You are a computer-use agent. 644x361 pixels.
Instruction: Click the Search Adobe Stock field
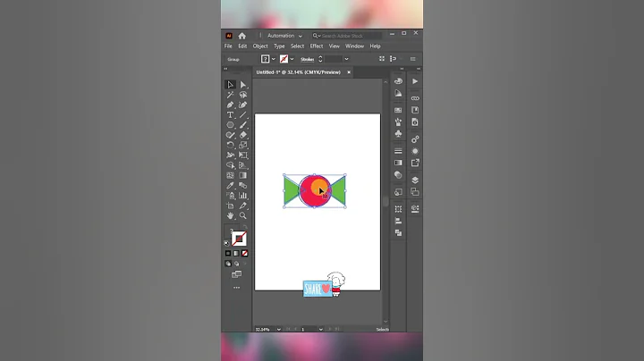point(347,36)
